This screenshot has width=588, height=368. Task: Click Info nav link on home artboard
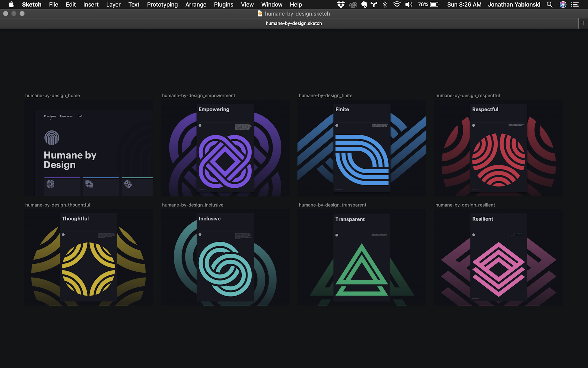tap(81, 116)
